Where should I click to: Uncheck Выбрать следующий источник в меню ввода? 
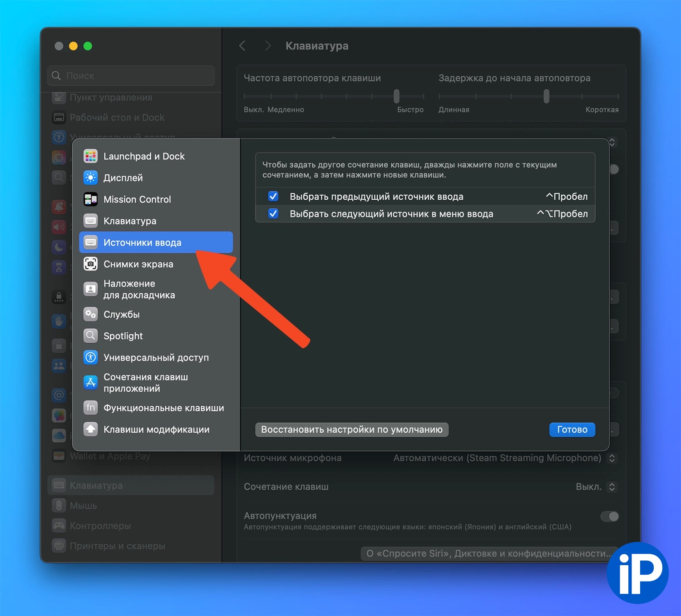pos(273,213)
